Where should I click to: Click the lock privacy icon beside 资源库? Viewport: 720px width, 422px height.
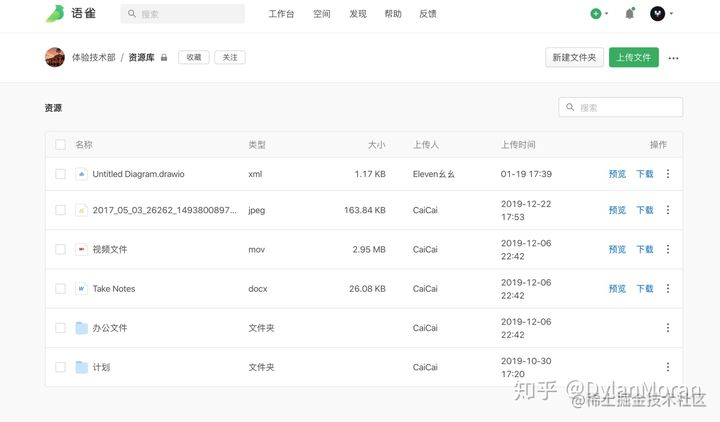(x=164, y=57)
